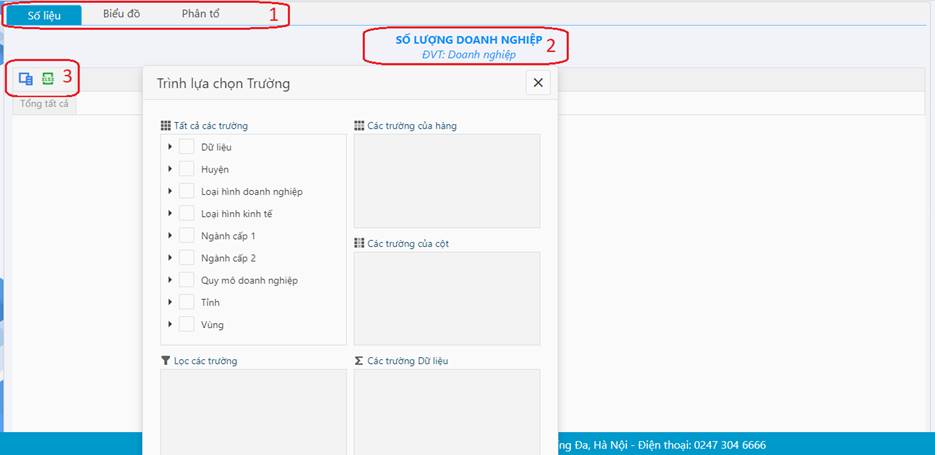Select the Phân tổ tab
935x455 pixels.
coord(201,15)
